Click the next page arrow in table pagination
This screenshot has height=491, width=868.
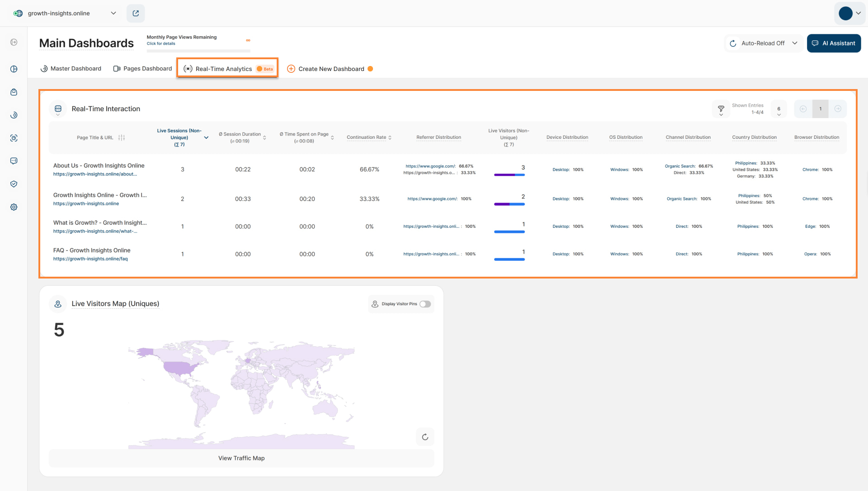pos(838,109)
